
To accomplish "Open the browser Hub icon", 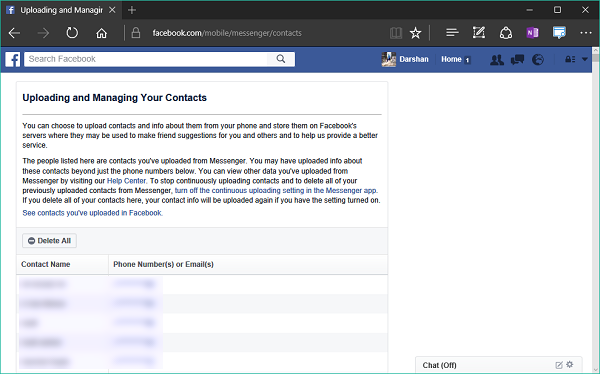I will (452, 33).
